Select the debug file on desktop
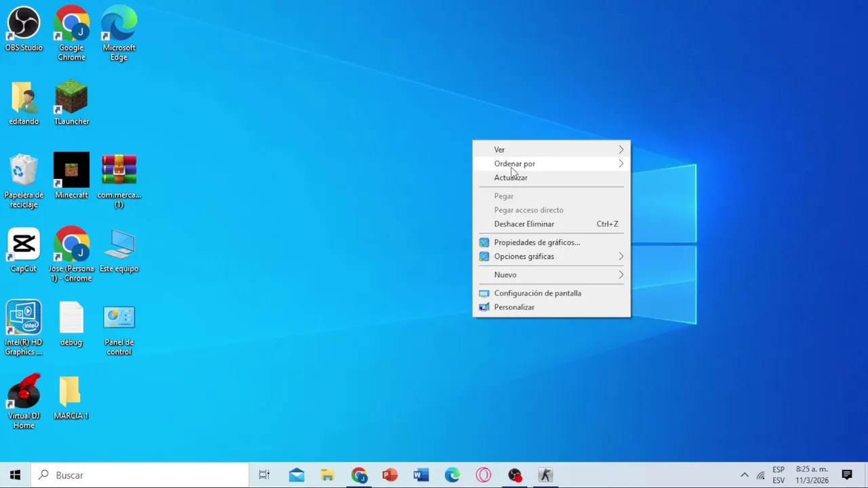 coord(71,324)
